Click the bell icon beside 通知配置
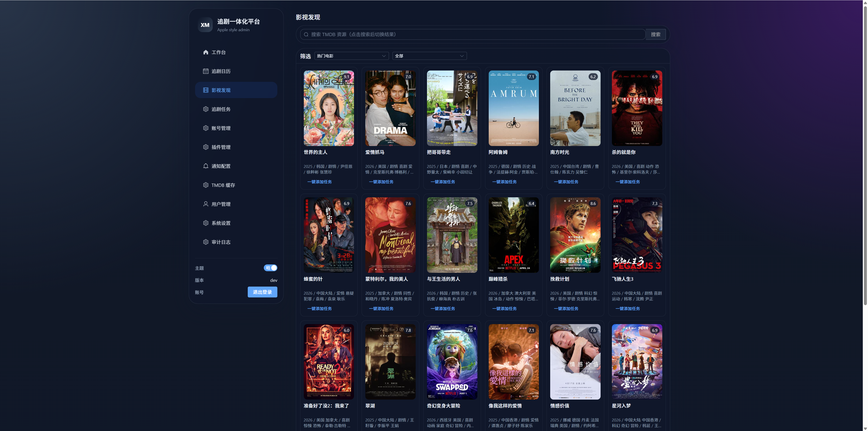 pos(205,166)
